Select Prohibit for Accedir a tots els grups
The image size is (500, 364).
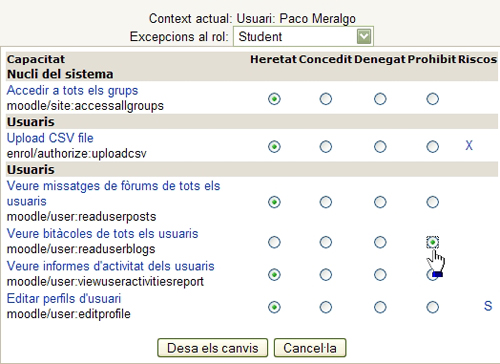[433, 99]
